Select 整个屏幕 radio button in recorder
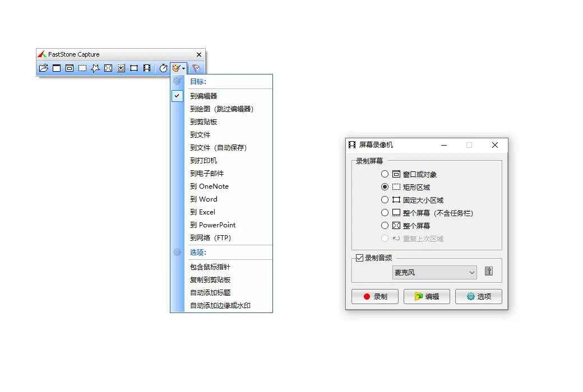 click(x=385, y=226)
